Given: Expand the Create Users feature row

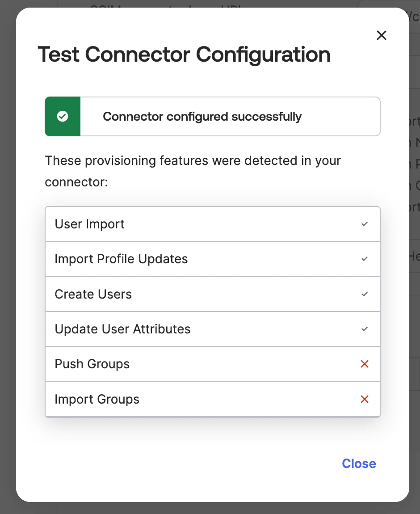Looking at the screenshot, I should click(212, 294).
